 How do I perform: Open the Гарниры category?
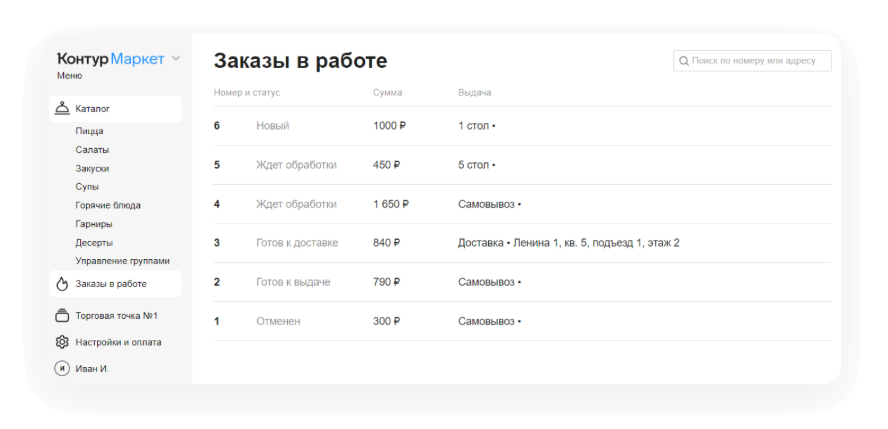(x=94, y=224)
